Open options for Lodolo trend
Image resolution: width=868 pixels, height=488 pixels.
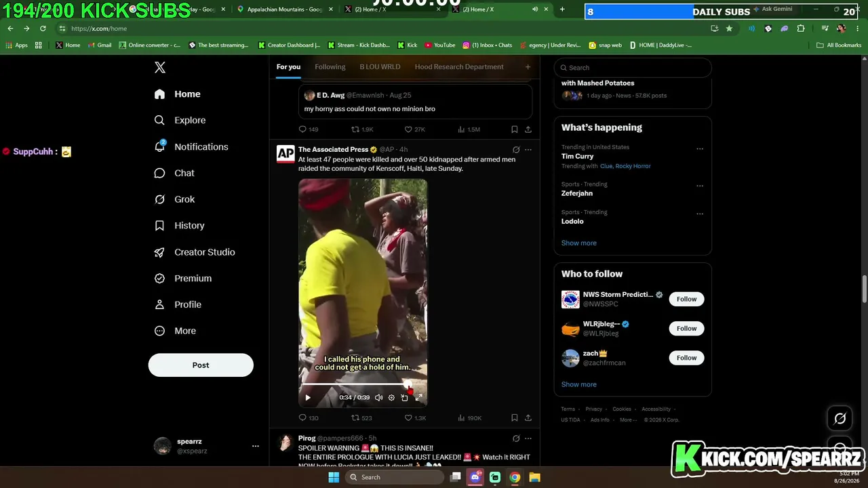point(700,214)
